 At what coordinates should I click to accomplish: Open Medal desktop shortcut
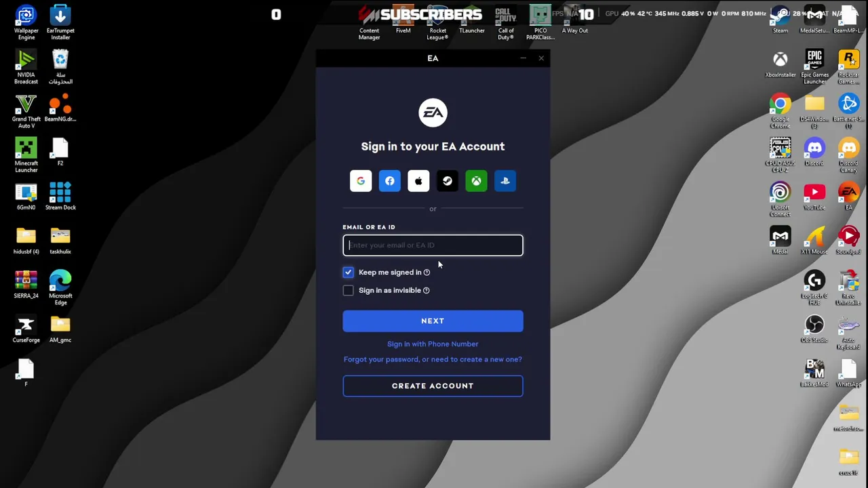[x=781, y=240]
